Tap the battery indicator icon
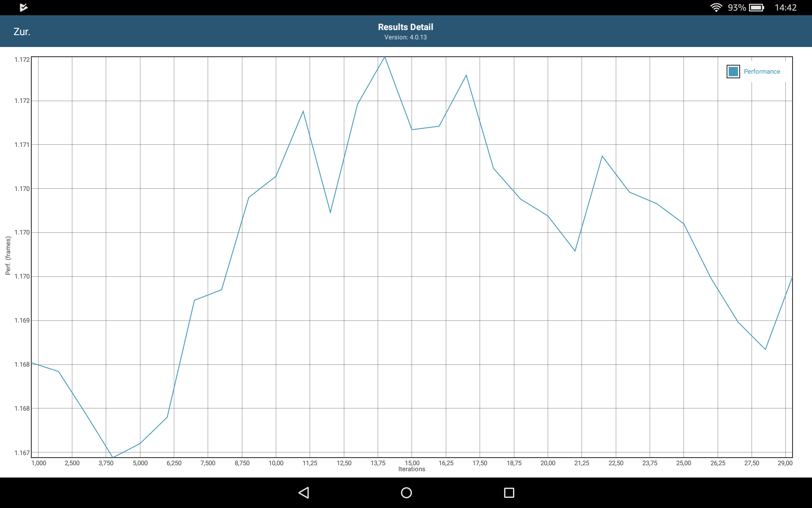 pyautogui.click(x=756, y=8)
